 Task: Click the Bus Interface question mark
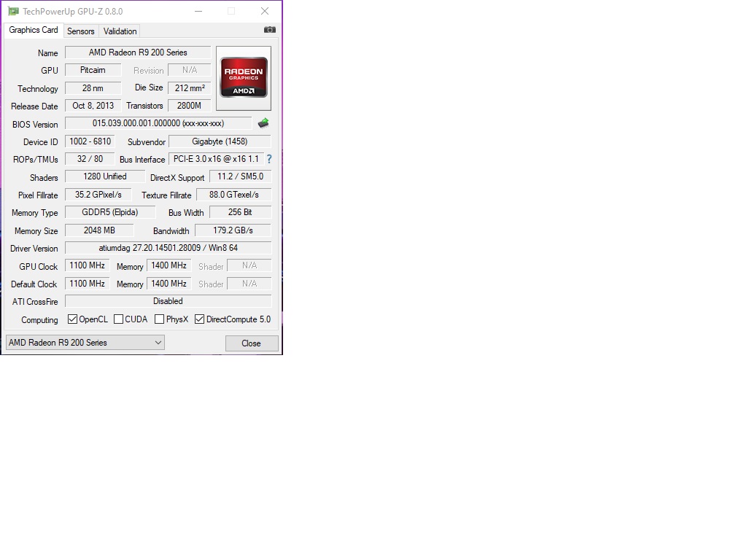[x=269, y=159]
